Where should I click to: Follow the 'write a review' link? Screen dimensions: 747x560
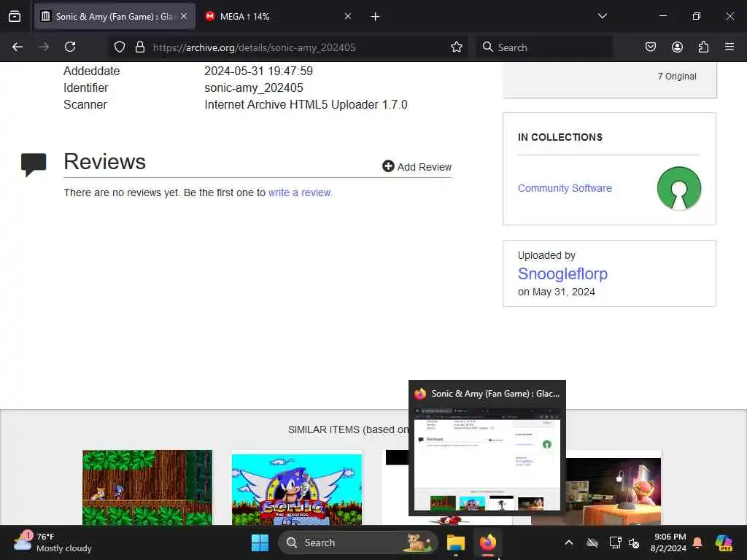(300, 192)
